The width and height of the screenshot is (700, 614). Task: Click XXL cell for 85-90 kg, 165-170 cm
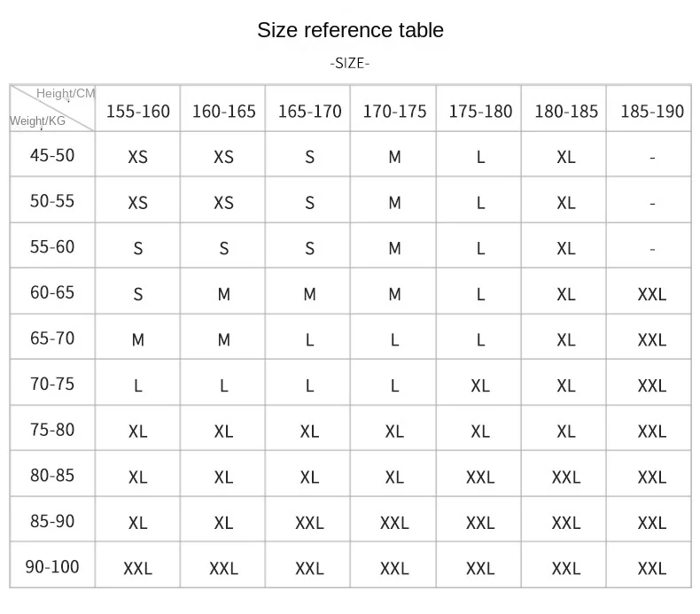(x=309, y=523)
